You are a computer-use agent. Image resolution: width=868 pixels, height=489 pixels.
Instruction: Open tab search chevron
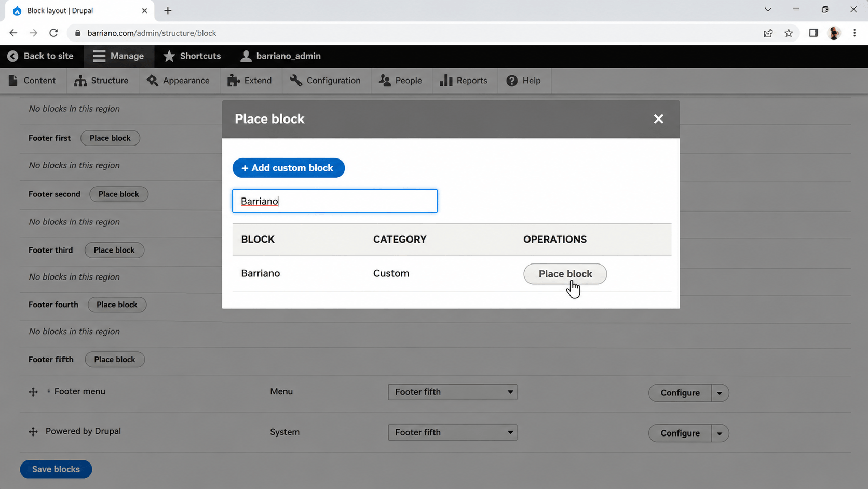[x=768, y=10]
